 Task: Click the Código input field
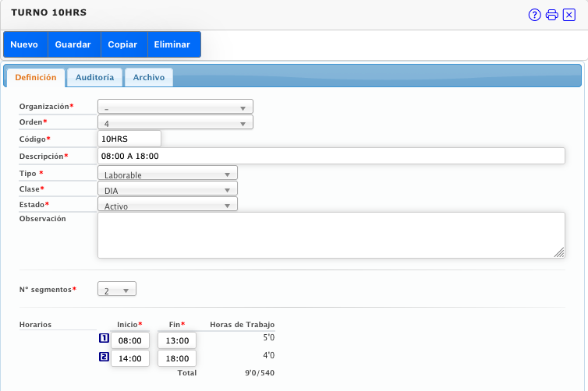point(129,139)
